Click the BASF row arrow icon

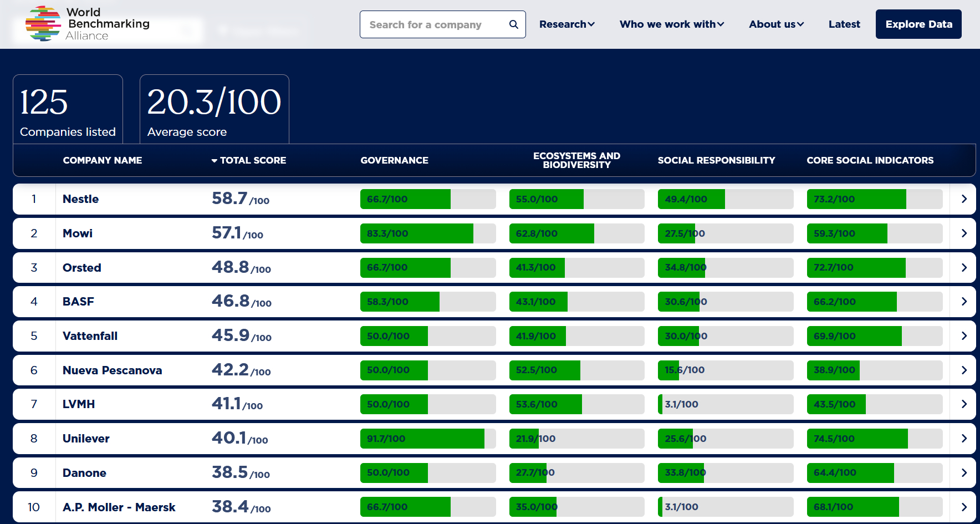(963, 302)
